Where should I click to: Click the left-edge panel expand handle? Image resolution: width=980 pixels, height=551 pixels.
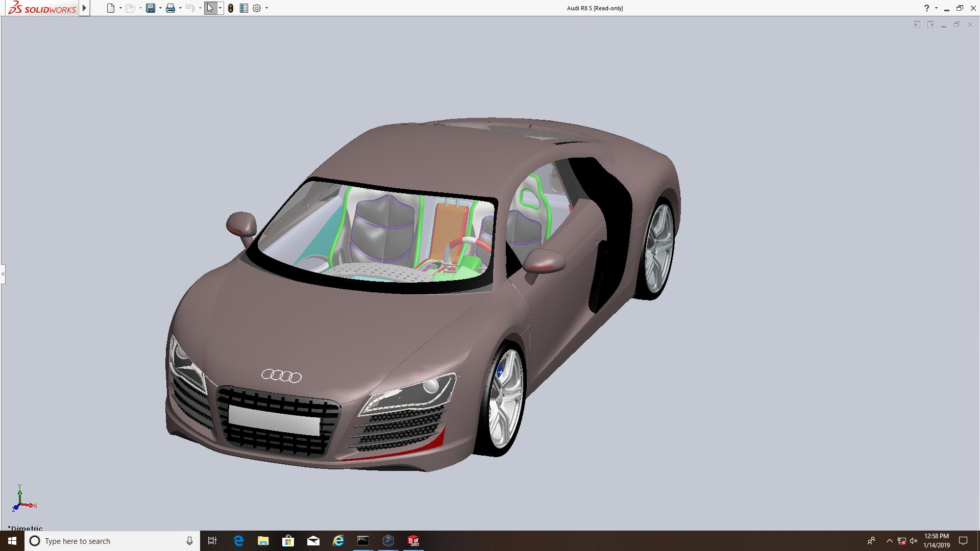pyautogui.click(x=3, y=274)
